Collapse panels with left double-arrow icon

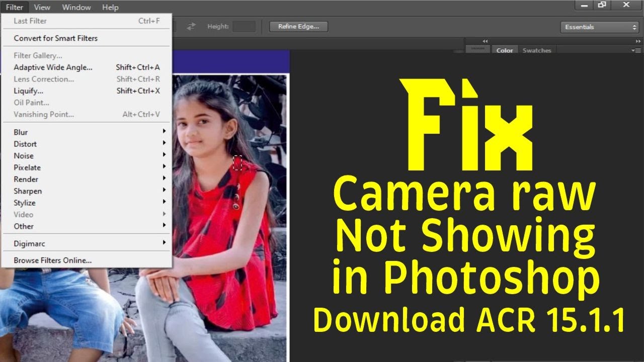(485, 41)
